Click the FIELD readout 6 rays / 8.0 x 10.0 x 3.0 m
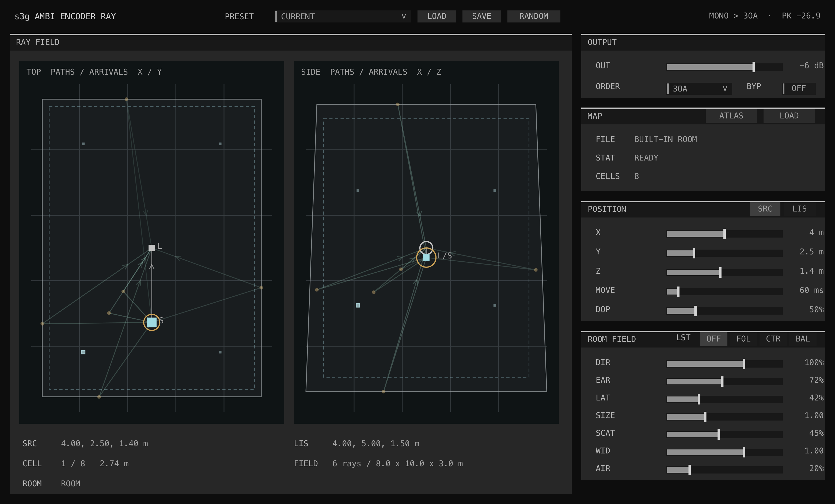The height and width of the screenshot is (504, 835). coord(397,463)
